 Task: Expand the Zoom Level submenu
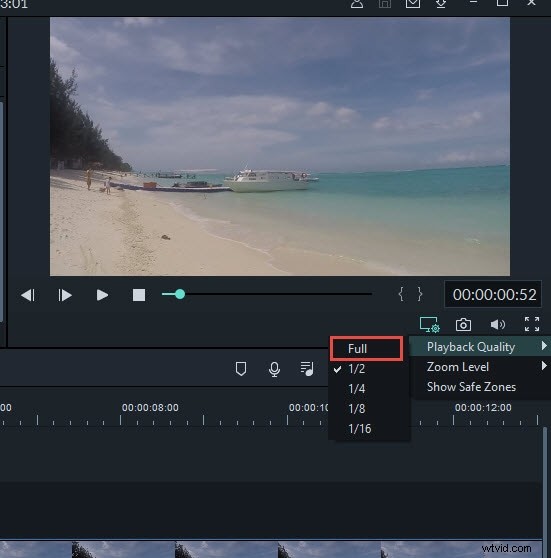(480, 367)
